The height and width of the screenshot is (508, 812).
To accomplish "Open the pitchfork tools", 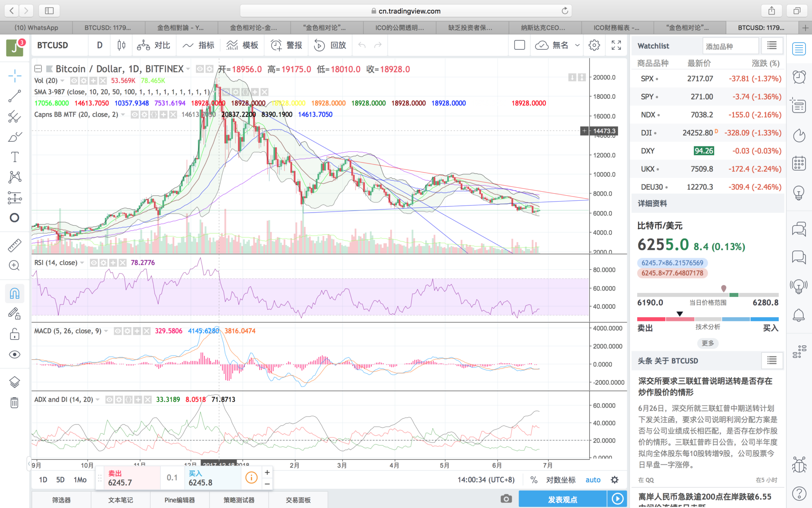I will coord(15,116).
